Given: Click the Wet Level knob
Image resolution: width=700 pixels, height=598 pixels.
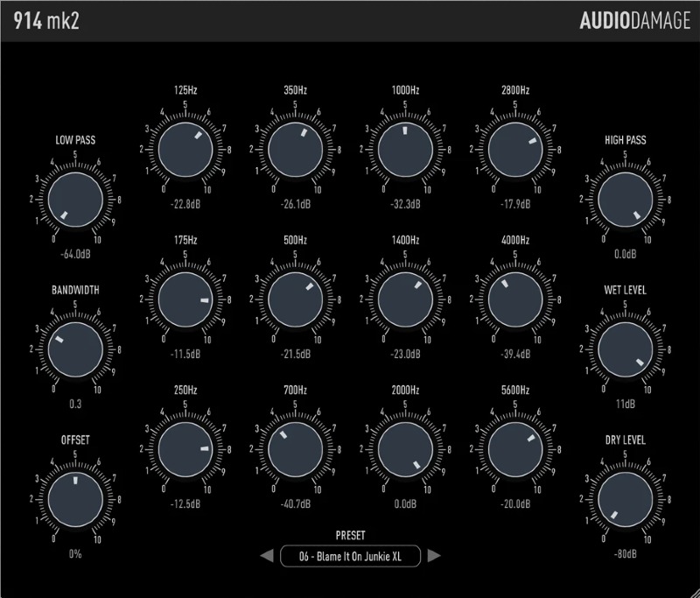Looking at the screenshot, I should [625, 349].
